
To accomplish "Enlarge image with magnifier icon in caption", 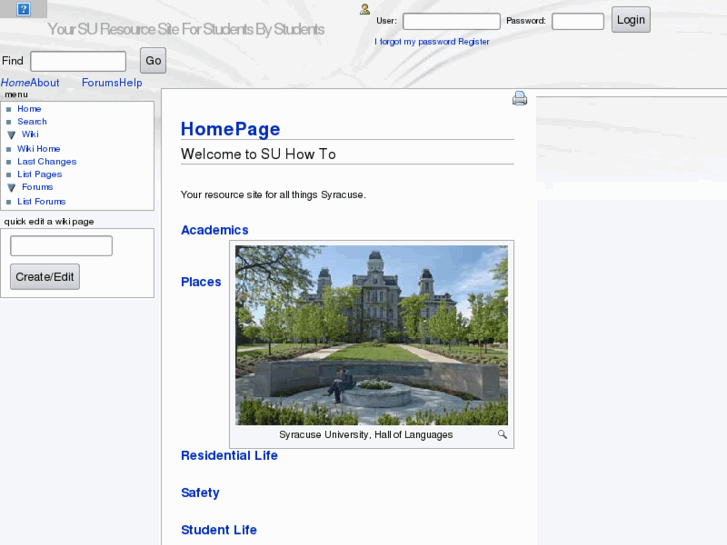I will pyautogui.click(x=502, y=435).
